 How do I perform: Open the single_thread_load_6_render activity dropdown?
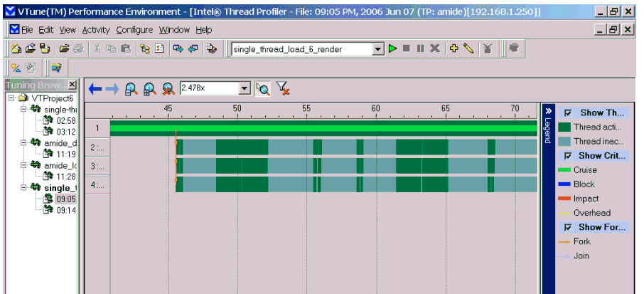pos(378,49)
